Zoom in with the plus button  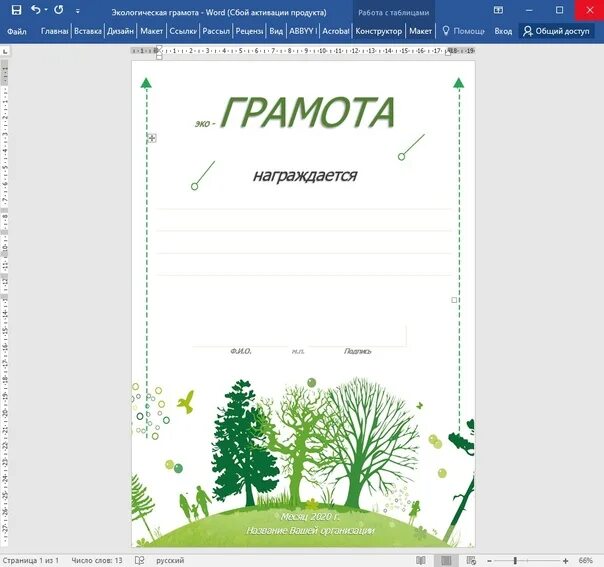565,561
